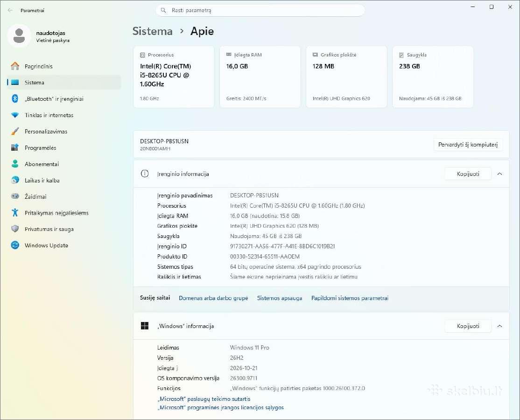Select Tinklas ir internetas menu item
The width and height of the screenshot is (520, 420).
pyautogui.click(x=63, y=115)
